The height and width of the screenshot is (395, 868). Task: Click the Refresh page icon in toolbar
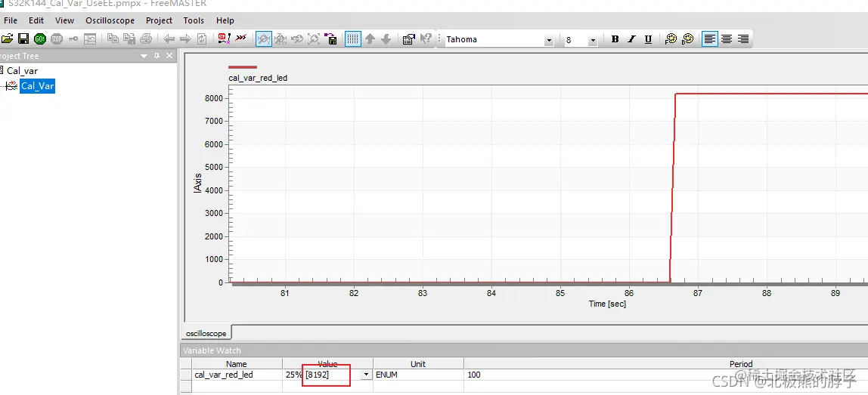coord(202,39)
